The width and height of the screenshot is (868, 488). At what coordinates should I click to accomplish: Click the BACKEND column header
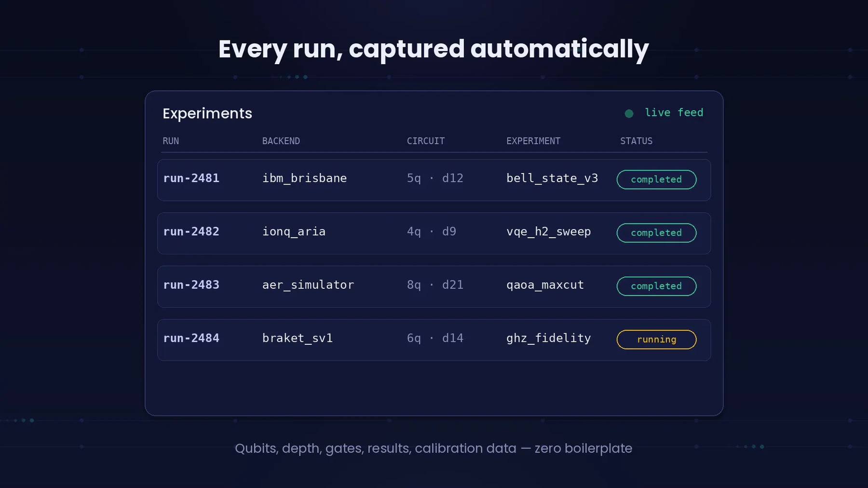281,141
